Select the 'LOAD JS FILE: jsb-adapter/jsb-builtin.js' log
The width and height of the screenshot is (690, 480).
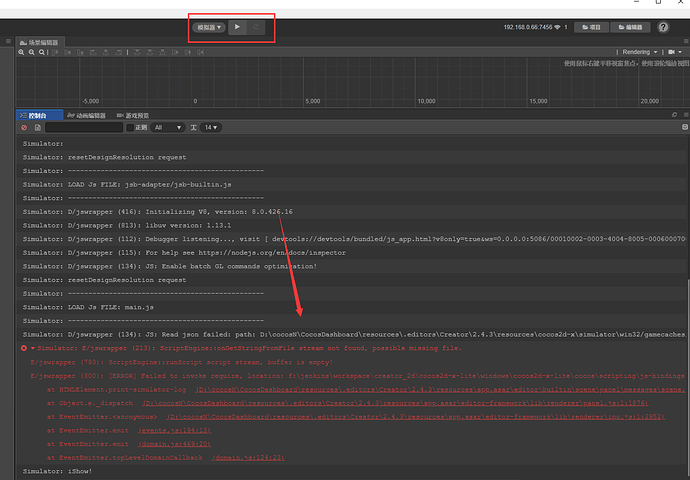352,184
